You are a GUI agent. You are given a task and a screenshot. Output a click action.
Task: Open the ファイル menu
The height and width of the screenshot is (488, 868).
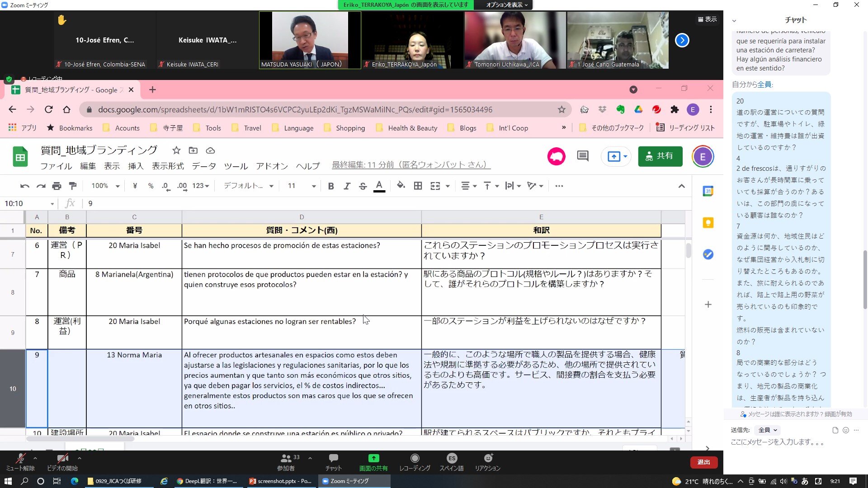click(56, 166)
